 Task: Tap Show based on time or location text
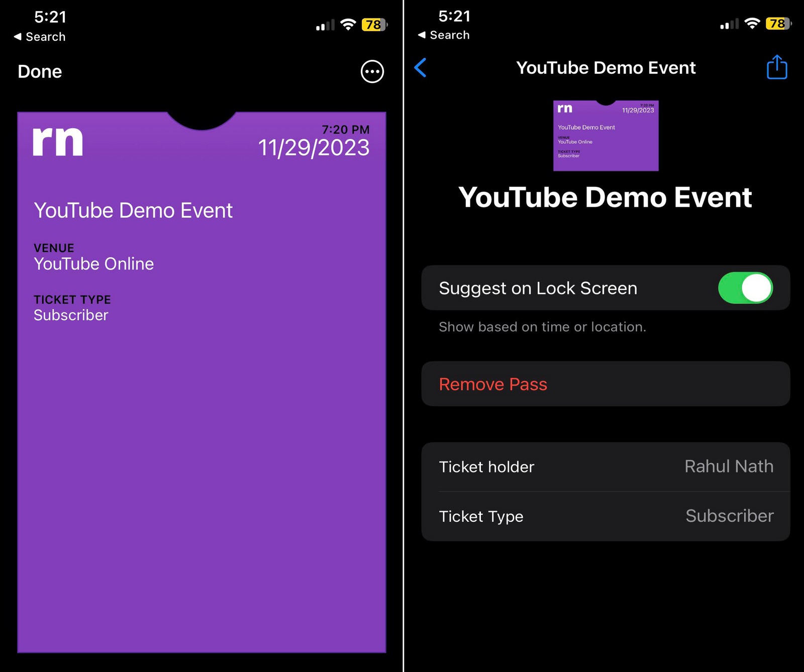pyautogui.click(x=542, y=327)
